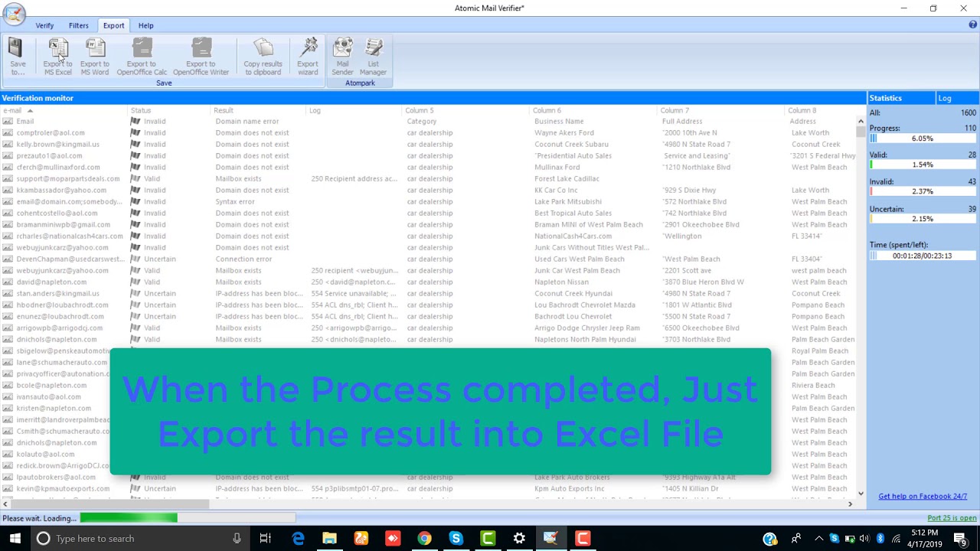This screenshot has width=980, height=551.
Task: Click the Result column header
Action: pyautogui.click(x=260, y=110)
